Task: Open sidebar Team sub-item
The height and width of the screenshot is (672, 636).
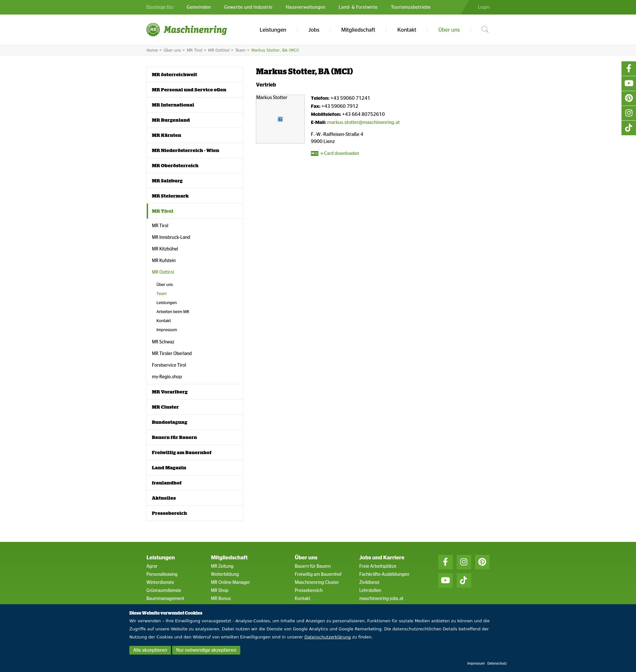Action: click(x=161, y=294)
